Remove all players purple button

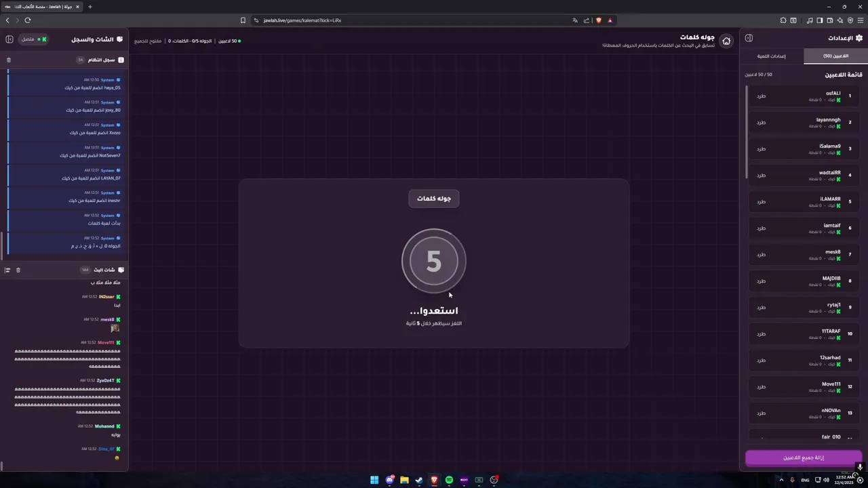[804, 458]
